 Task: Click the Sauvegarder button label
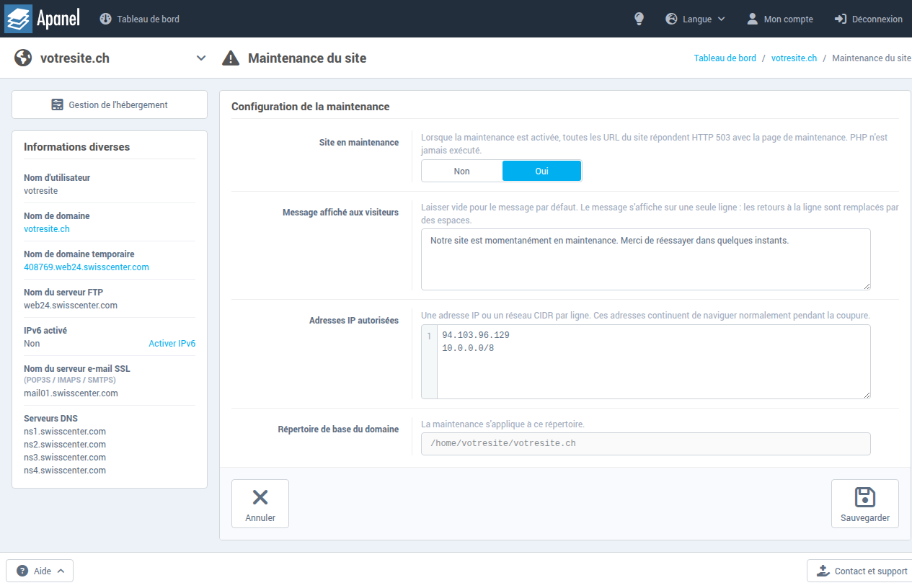[x=865, y=518]
